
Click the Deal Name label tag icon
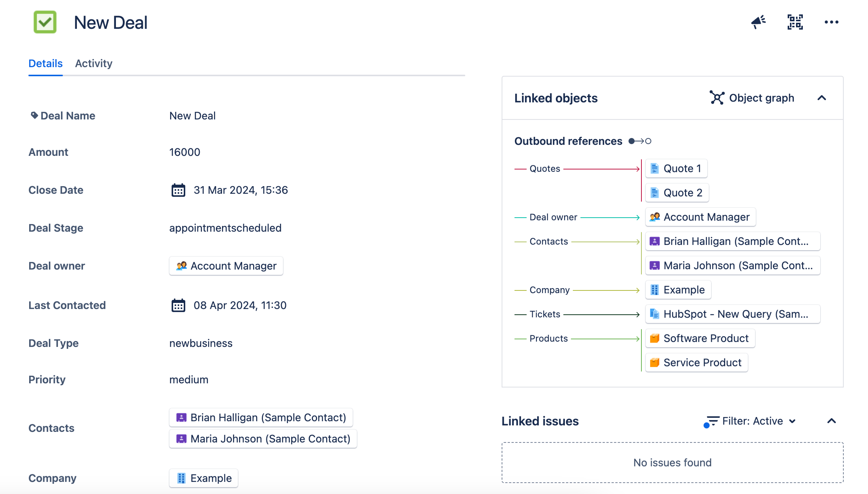(34, 115)
